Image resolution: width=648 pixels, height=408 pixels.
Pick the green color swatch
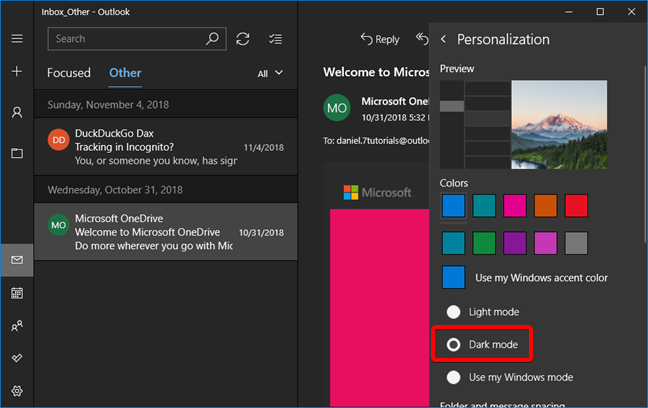(484, 243)
